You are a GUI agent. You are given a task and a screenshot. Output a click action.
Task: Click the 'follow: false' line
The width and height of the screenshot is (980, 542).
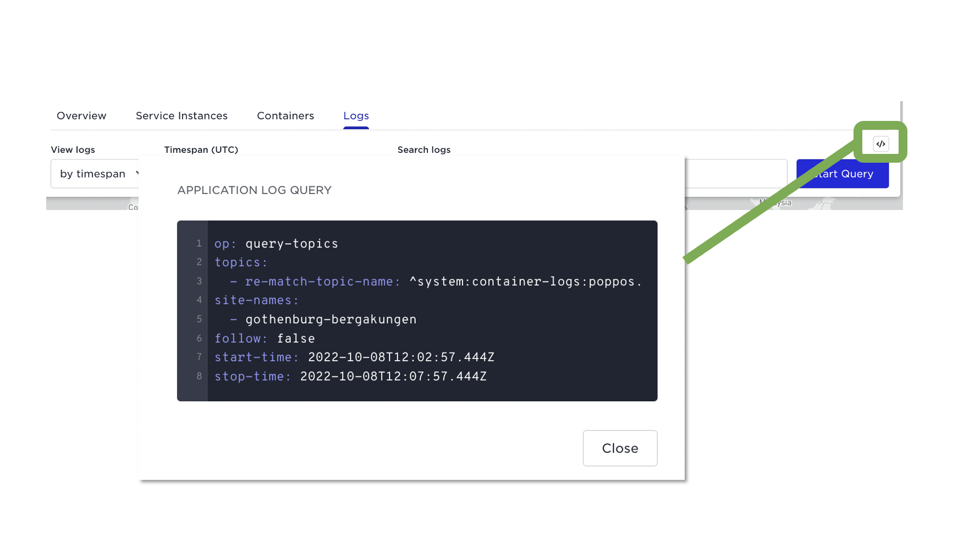(x=265, y=339)
